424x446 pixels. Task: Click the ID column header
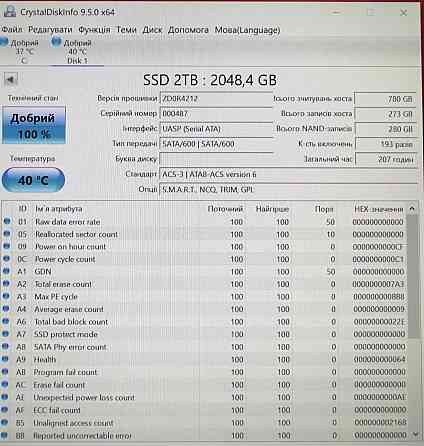point(22,209)
